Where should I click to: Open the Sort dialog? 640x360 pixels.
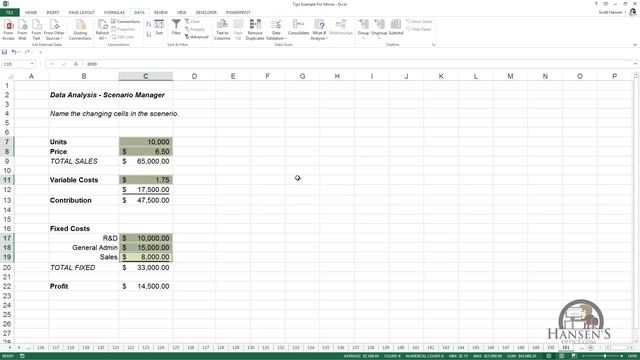[x=159, y=27]
